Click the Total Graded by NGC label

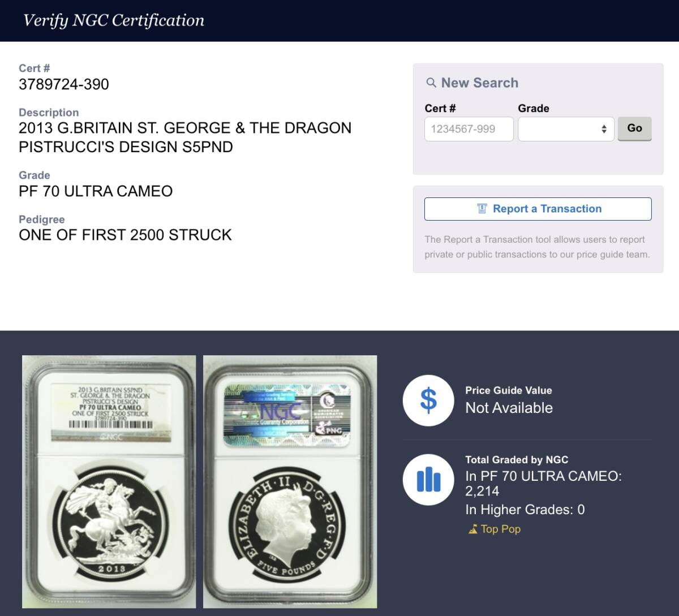click(517, 460)
